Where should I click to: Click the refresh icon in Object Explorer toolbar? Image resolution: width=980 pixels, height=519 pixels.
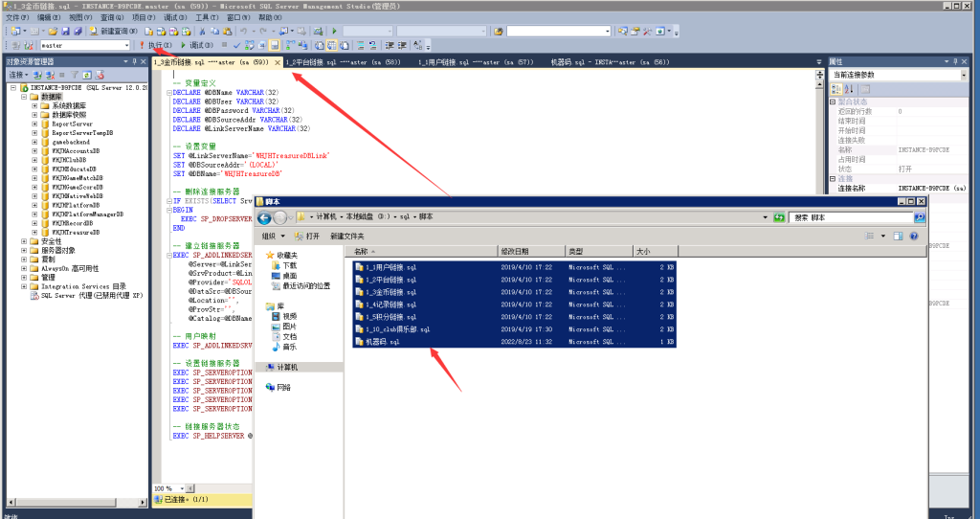point(85,75)
